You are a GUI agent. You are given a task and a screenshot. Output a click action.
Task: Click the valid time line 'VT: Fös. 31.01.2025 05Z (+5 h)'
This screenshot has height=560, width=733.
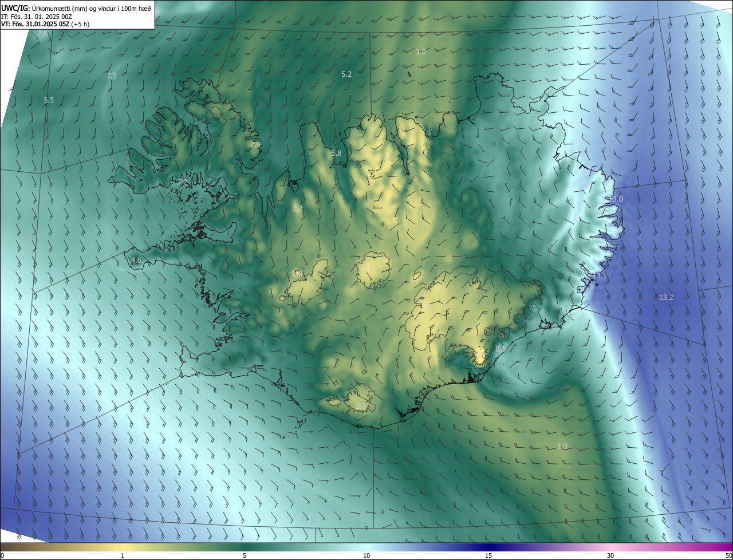pyautogui.click(x=45, y=24)
